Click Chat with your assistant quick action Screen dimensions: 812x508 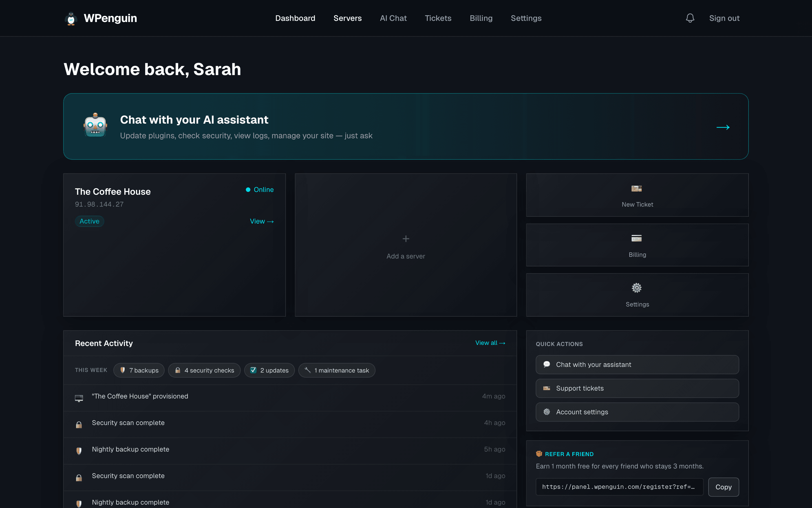pos(637,365)
